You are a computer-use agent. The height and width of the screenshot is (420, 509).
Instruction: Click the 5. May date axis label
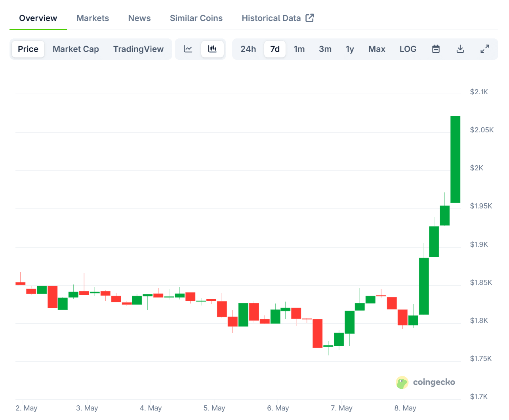click(x=214, y=408)
